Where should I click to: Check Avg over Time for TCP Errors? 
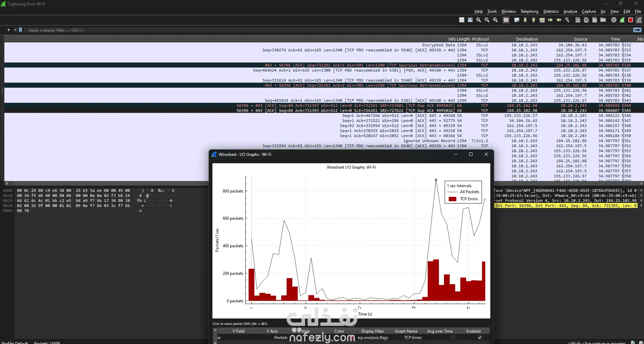pos(453,338)
